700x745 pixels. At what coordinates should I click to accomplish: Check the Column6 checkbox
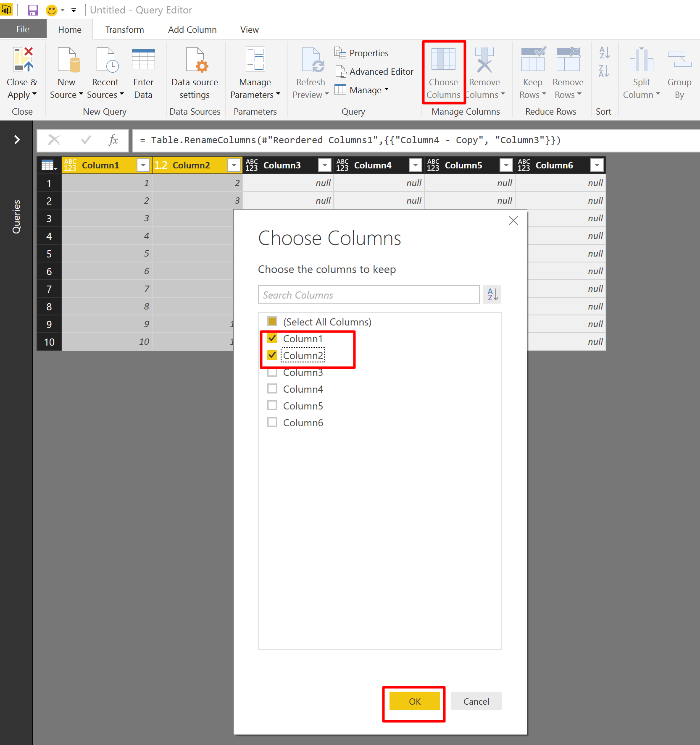pos(272,422)
